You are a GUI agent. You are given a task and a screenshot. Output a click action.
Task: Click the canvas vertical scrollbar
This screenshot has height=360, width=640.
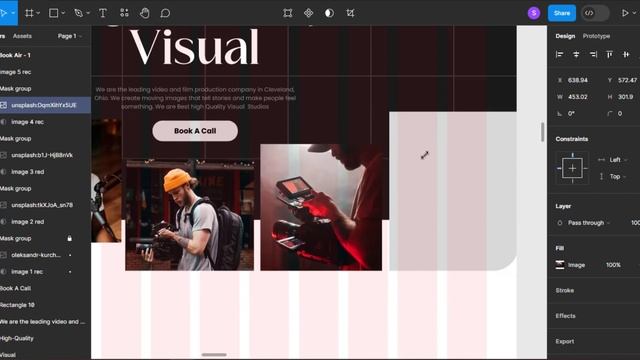click(542, 132)
